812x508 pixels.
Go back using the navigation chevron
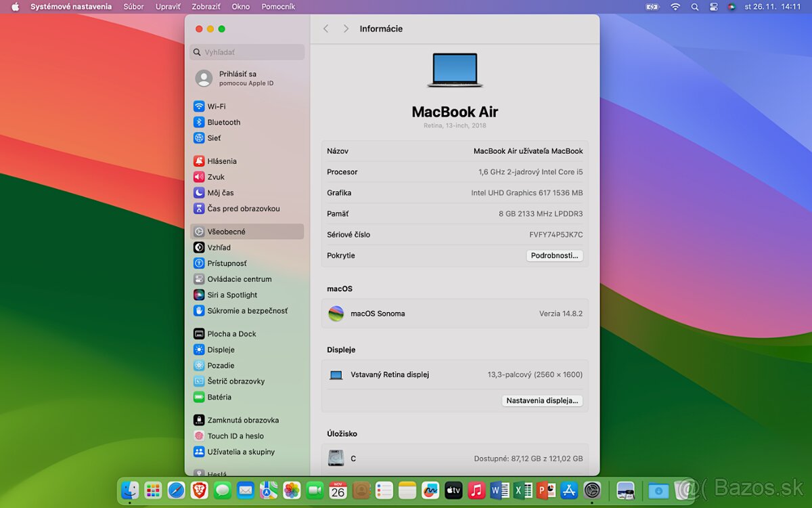tap(325, 28)
